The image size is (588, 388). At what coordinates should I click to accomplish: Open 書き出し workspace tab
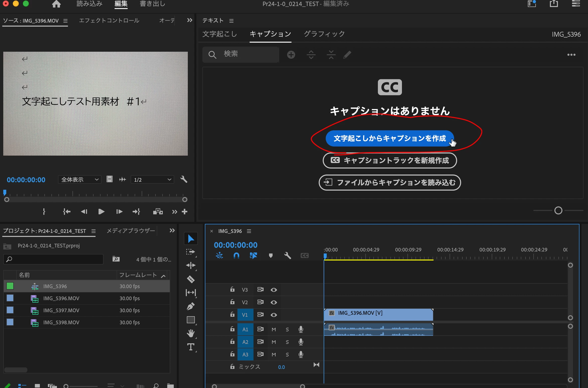152,4
